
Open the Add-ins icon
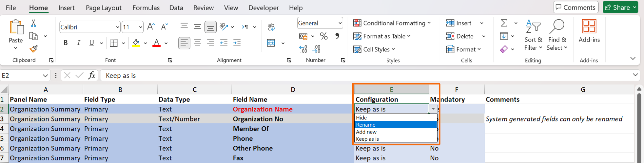tap(589, 31)
